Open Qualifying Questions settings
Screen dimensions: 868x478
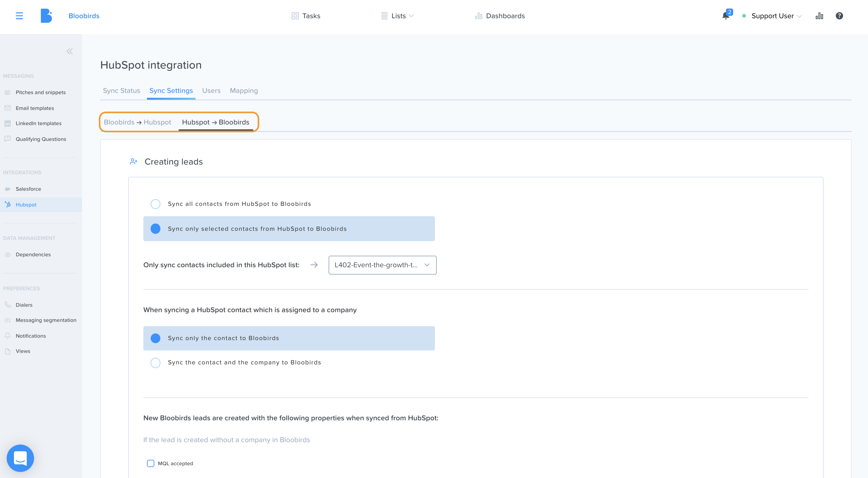pyautogui.click(x=41, y=139)
